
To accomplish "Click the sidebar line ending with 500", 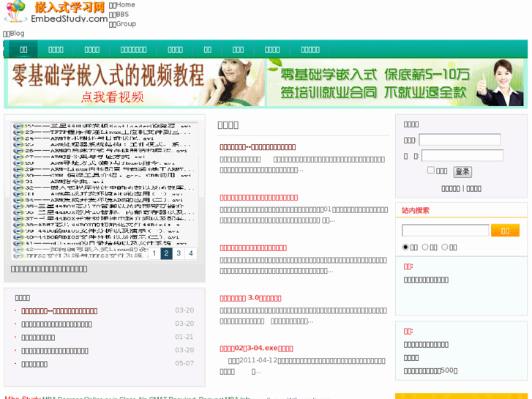I will 430,371.
